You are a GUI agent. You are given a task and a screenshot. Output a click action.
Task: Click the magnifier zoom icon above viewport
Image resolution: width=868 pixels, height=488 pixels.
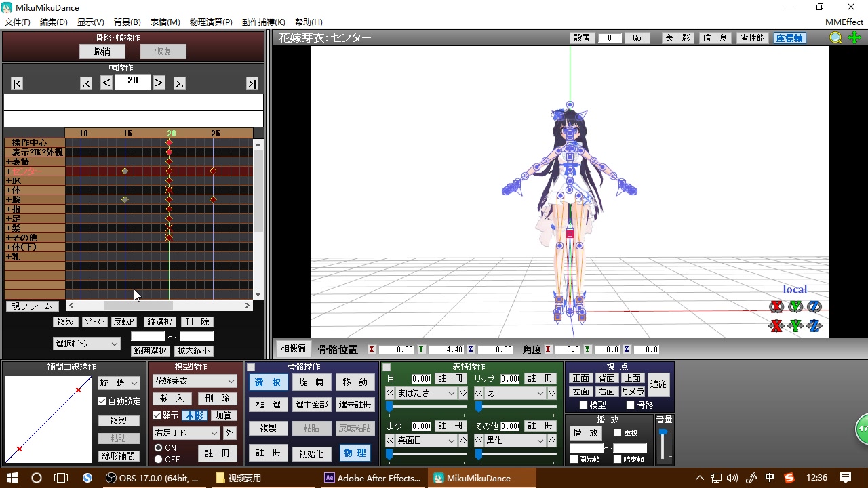835,38
